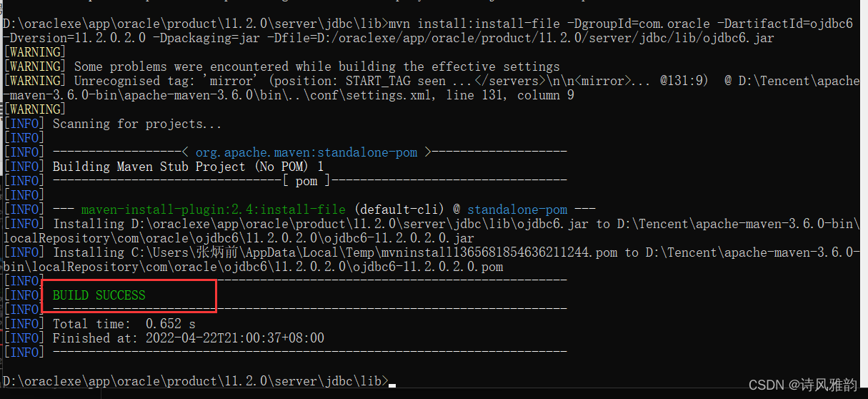Click the CSDN @诗风雅韵 watermark
The image size is (868, 399).
coord(802,385)
